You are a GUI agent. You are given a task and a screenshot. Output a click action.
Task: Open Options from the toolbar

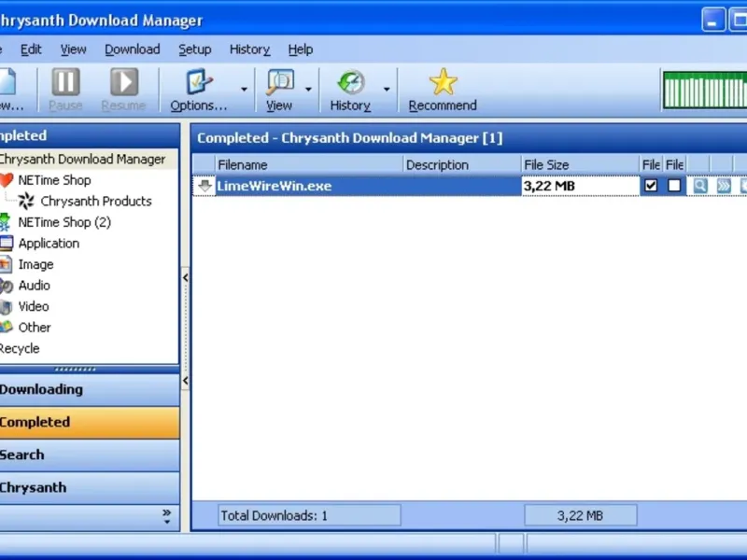click(x=199, y=90)
